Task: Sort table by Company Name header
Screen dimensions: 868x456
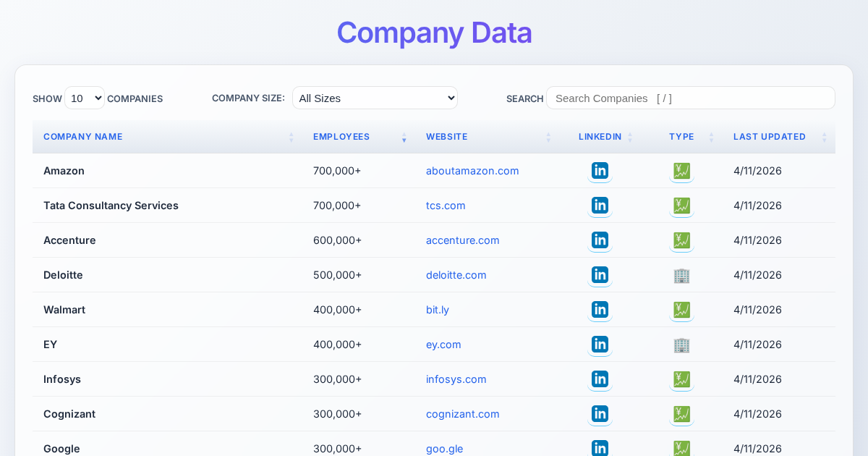Action: tap(83, 137)
